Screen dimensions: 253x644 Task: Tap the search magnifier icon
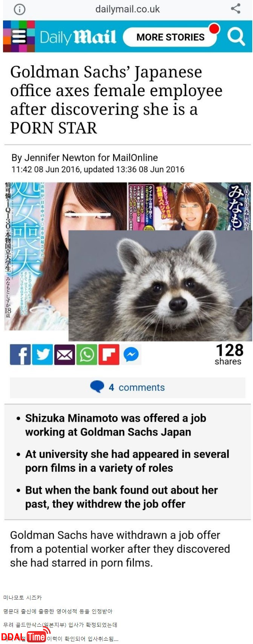point(236,37)
